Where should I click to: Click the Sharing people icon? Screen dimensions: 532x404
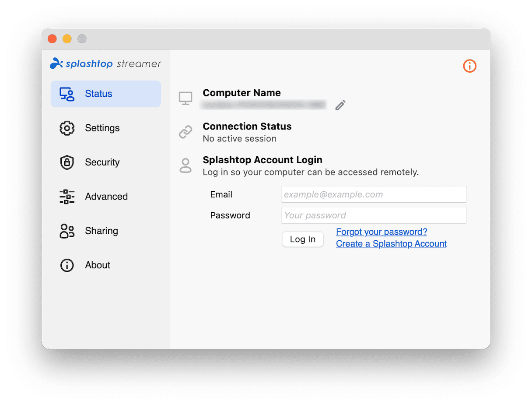(67, 231)
